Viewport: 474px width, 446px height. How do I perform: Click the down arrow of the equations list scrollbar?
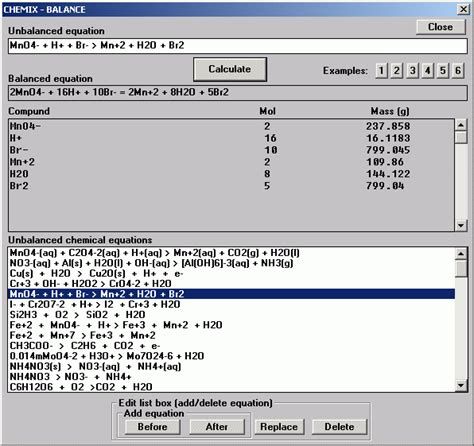[x=461, y=386]
